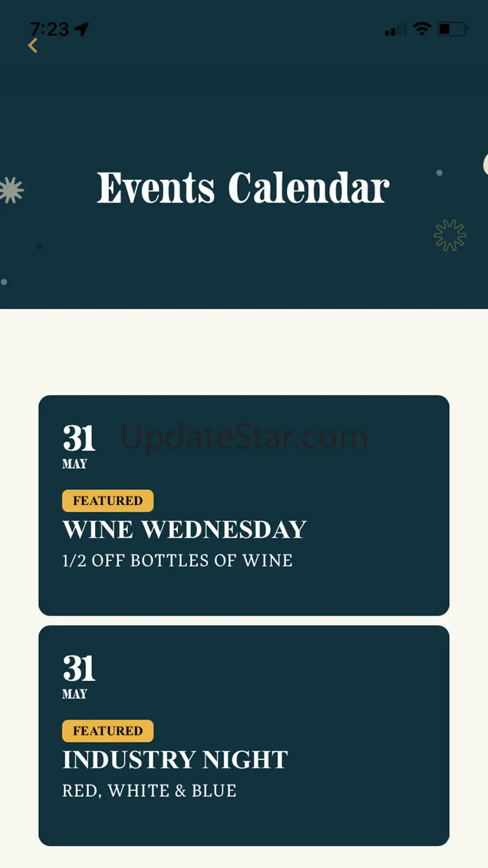This screenshot has width=488, height=868.
Task: Tap the back chevron arrow
Action: [x=33, y=46]
